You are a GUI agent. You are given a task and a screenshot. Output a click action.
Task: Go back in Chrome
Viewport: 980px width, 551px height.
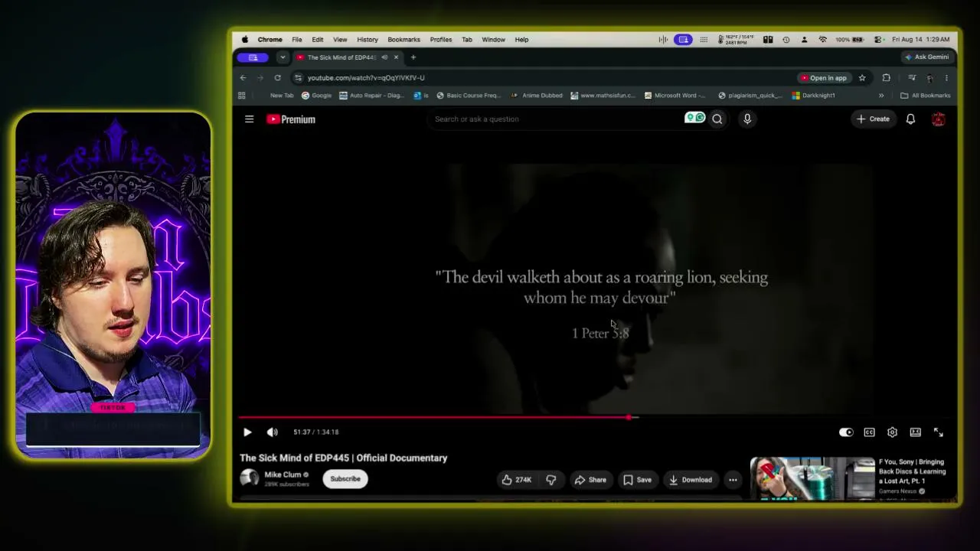click(243, 78)
